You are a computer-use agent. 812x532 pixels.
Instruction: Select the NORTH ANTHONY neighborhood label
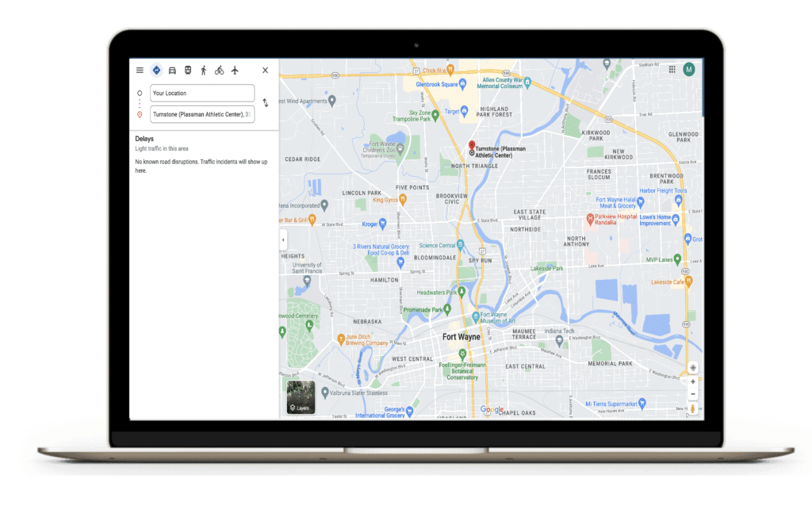point(576,241)
